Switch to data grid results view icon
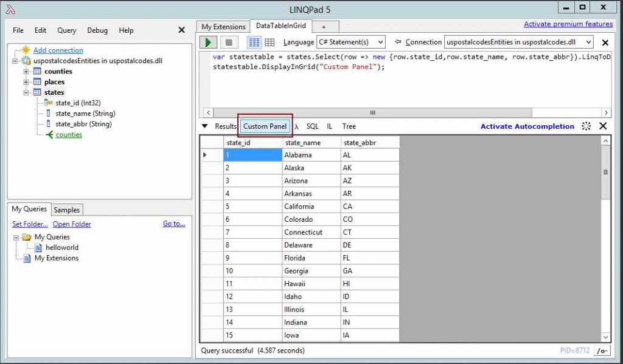 pos(270,43)
